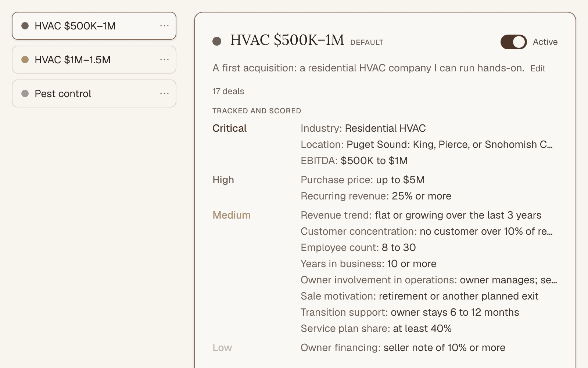This screenshot has height=368, width=588.
Task: Open more options for HVAC $500K–1M profile
Action: (164, 26)
